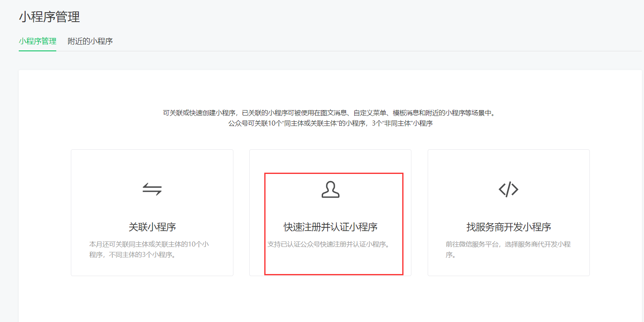Click the 支持已认证公众号快速注册 description
This screenshot has width=644, height=322.
point(330,244)
